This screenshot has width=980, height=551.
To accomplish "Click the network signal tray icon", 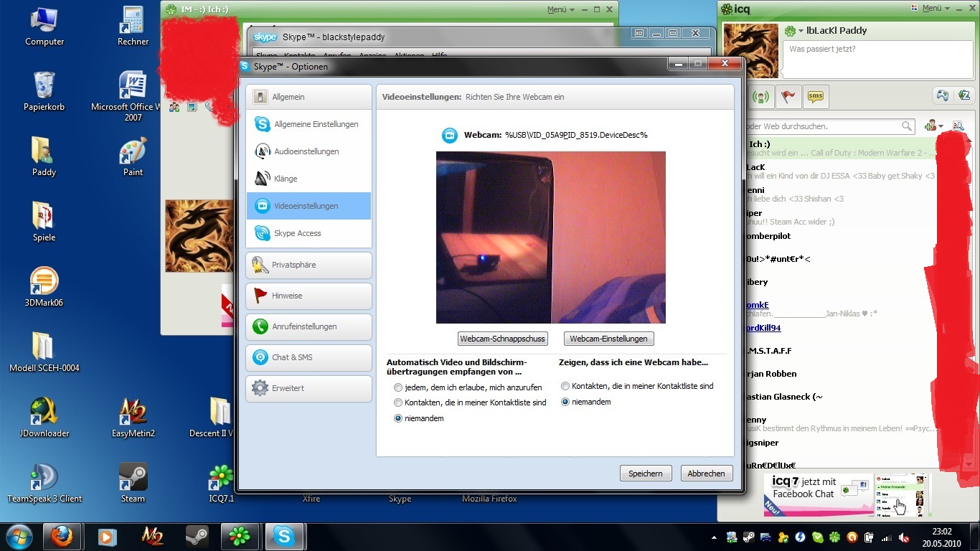I will tap(886, 537).
